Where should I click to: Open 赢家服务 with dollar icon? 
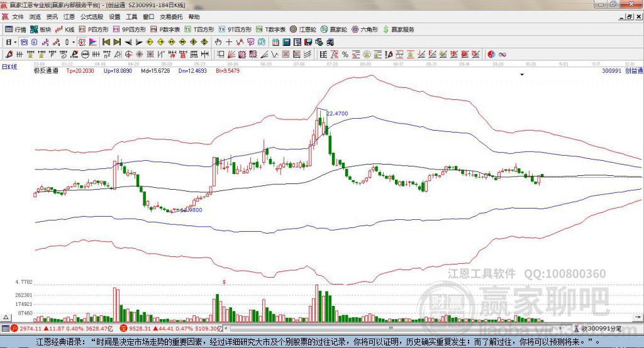(x=398, y=30)
